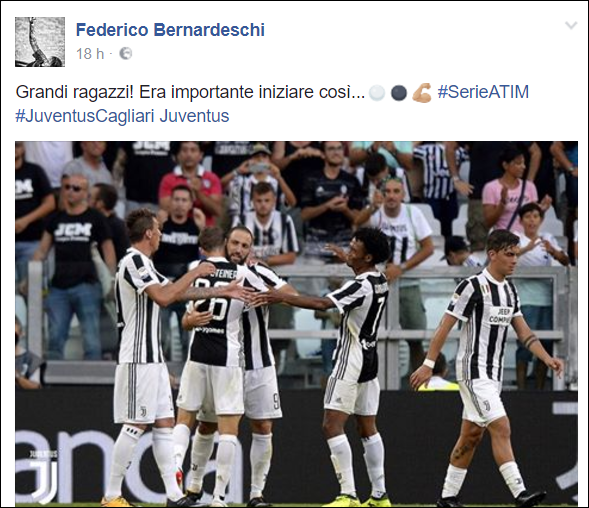Select the "Grandi ragazzi!" post text

tap(74, 92)
